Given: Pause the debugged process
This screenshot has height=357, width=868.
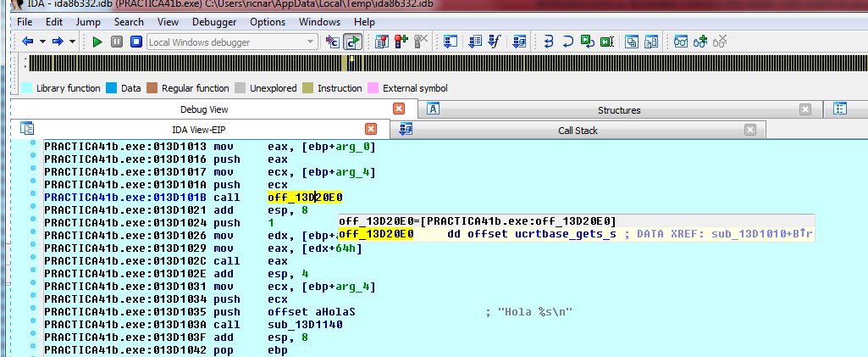Looking at the screenshot, I should pyautogui.click(x=117, y=41).
